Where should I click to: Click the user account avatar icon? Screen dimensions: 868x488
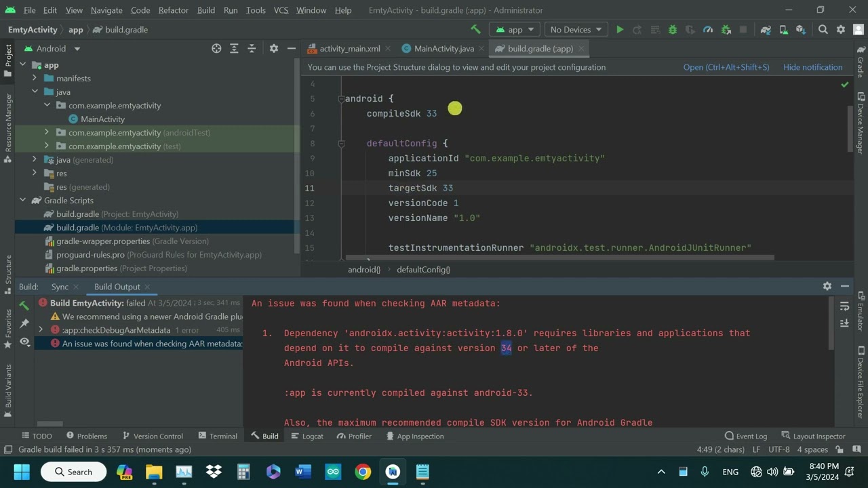click(x=859, y=30)
